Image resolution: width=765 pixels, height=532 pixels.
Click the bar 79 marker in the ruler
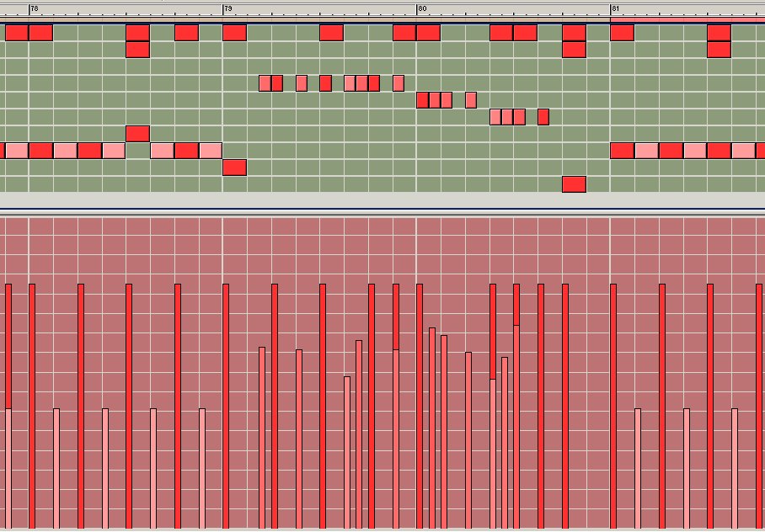tap(227, 8)
